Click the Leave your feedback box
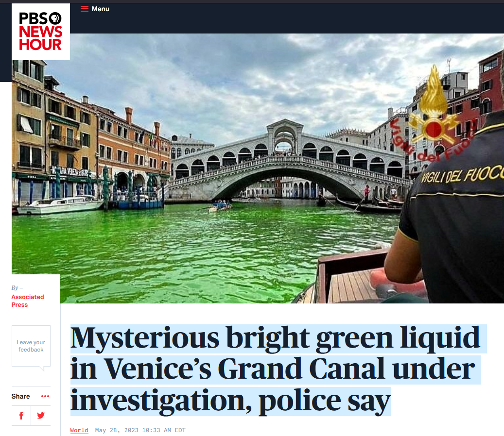The width and height of the screenshot is (504, 436). click(x=31, y=346)
